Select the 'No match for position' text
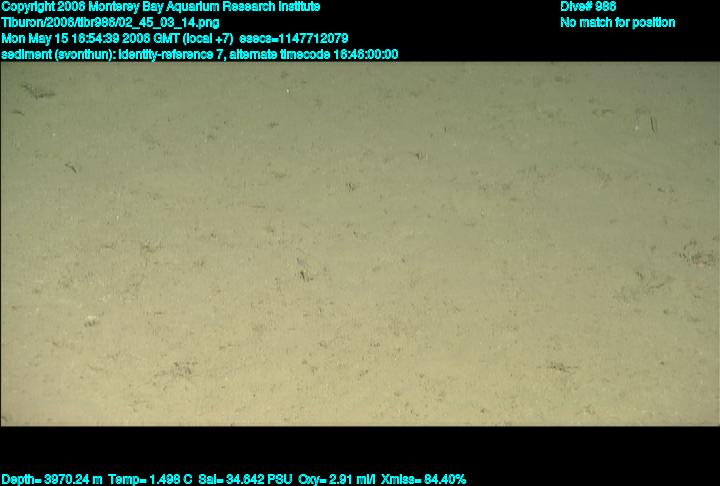 (x=618, y=23)
